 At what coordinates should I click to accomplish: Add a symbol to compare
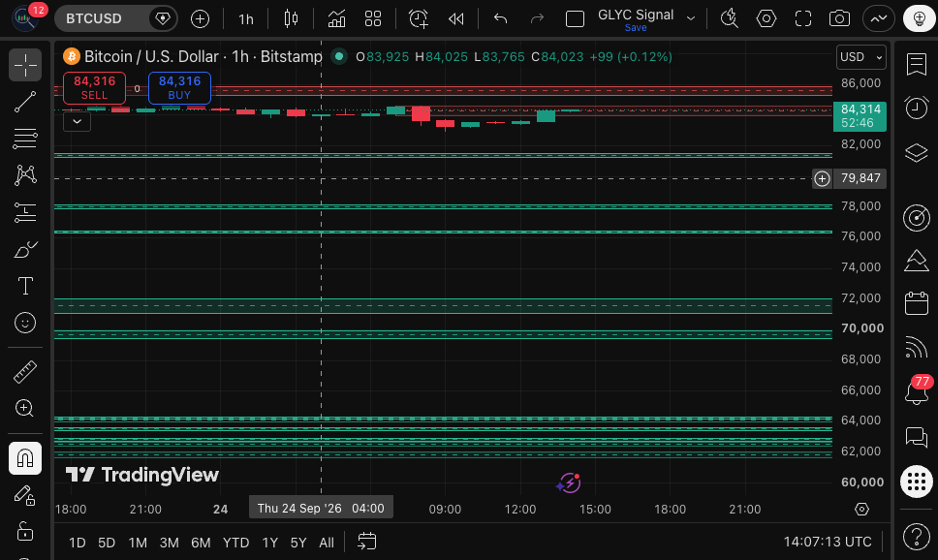click(200, 19)
